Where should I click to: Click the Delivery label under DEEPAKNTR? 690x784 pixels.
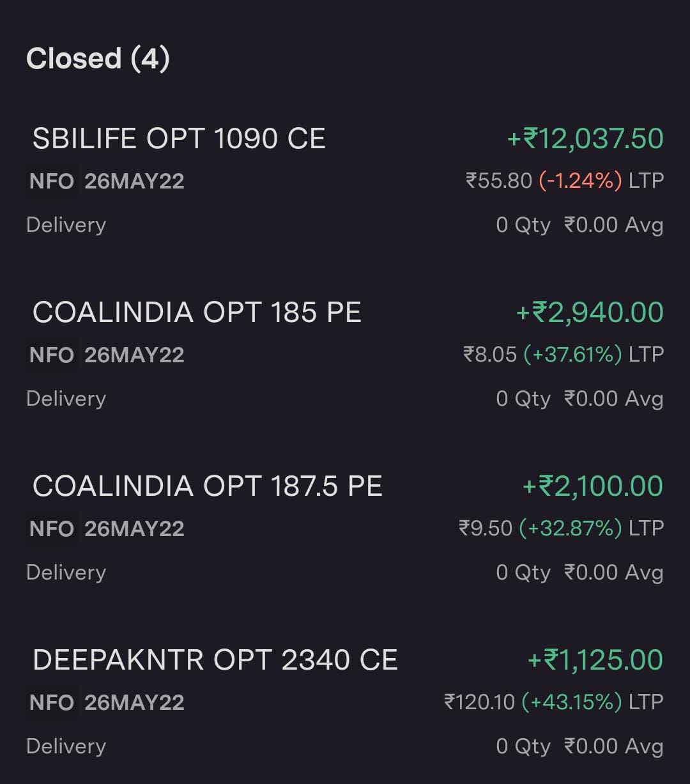[x=66, y=746]
